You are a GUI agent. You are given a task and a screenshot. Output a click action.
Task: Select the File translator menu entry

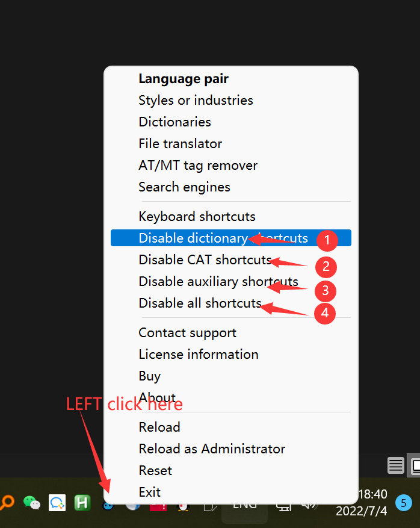coord(180,143)
